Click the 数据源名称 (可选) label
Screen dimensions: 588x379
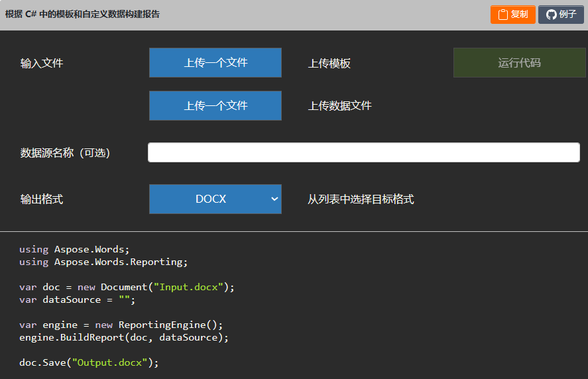pos(65,152)
